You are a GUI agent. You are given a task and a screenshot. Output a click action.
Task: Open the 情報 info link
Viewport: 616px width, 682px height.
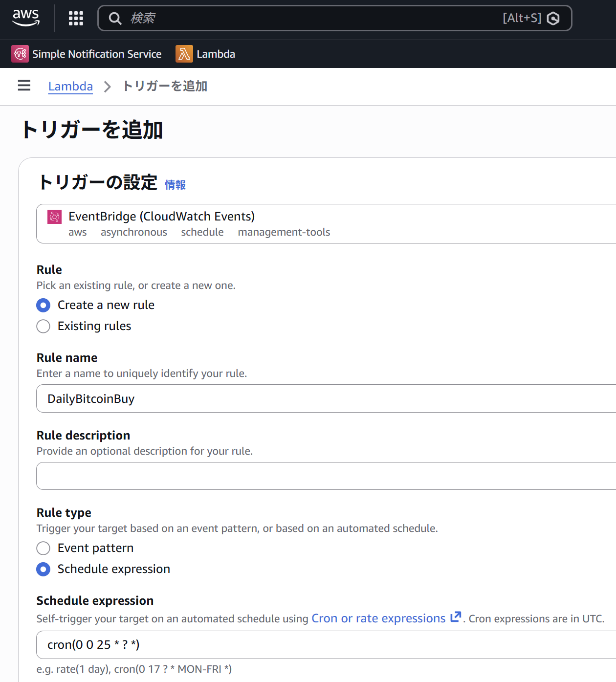pyautogui.click(x=175, y=185)
